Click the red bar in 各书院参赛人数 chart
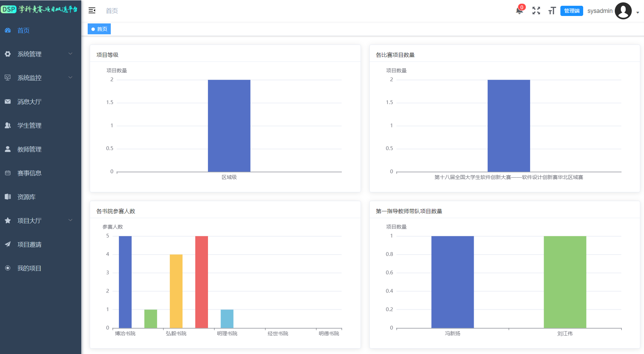The image size is (644, 354). (x=202, y=282)
